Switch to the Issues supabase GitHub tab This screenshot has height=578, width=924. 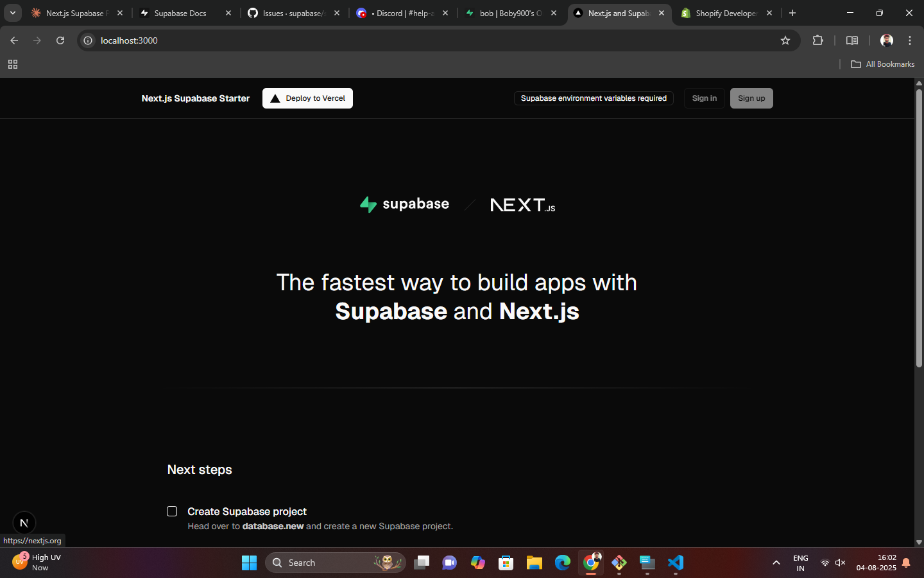(294, 13)
